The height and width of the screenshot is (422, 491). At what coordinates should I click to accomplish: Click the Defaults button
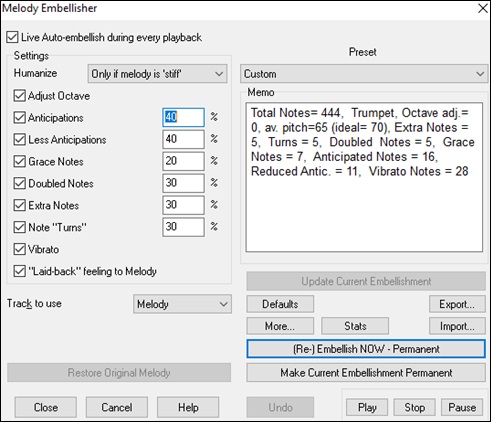pos(280,304)
